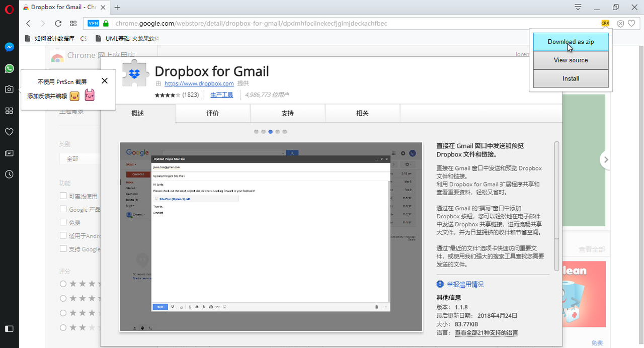Click the ad blocker shield icon
644x348 pixels.
(x=620, y=23)
